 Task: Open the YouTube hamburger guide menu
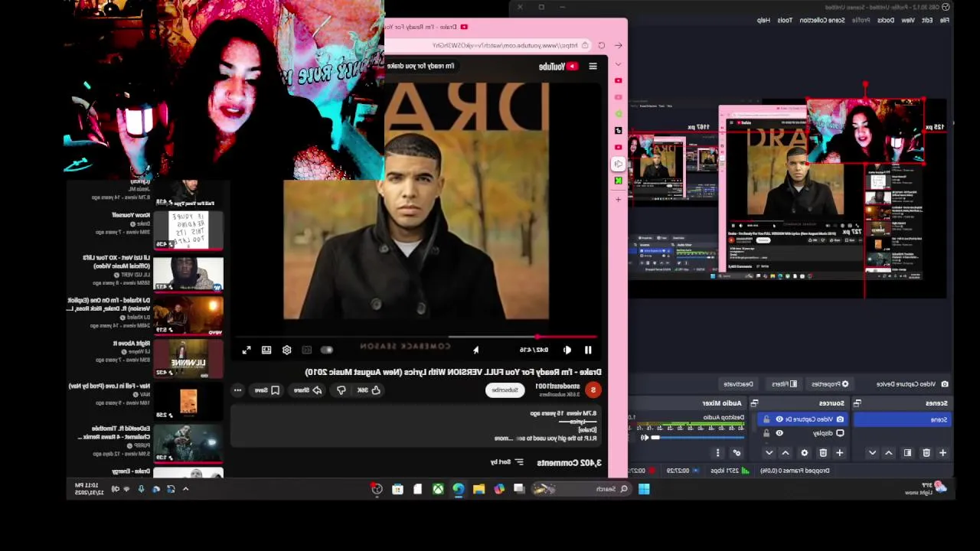[593, 67]
